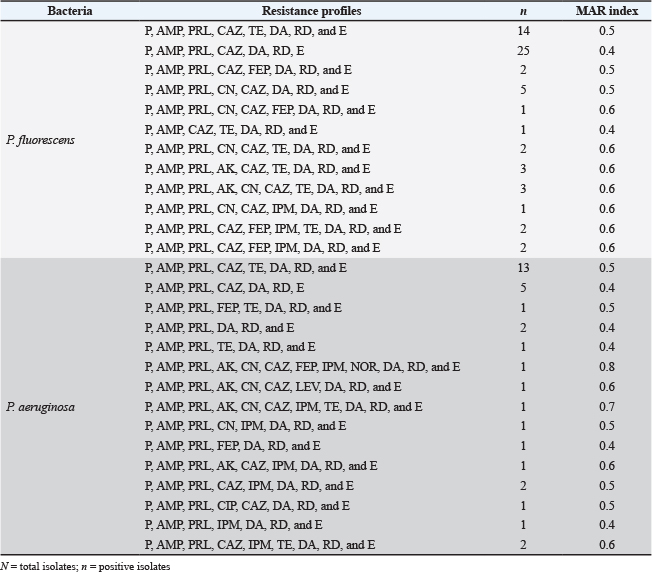Click the resistance profile containing LEV

pyautogui.click(x=273, y=387)
